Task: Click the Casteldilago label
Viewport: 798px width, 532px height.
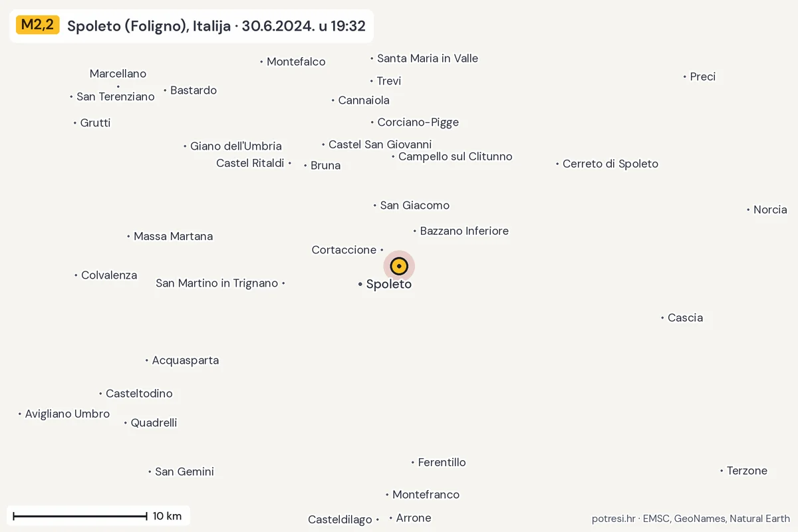Action: pos(340,519)
